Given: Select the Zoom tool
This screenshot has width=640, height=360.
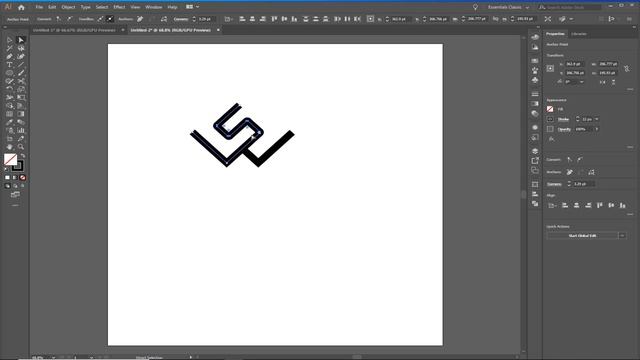Looking at the screenshot, I should click(21, 147).
